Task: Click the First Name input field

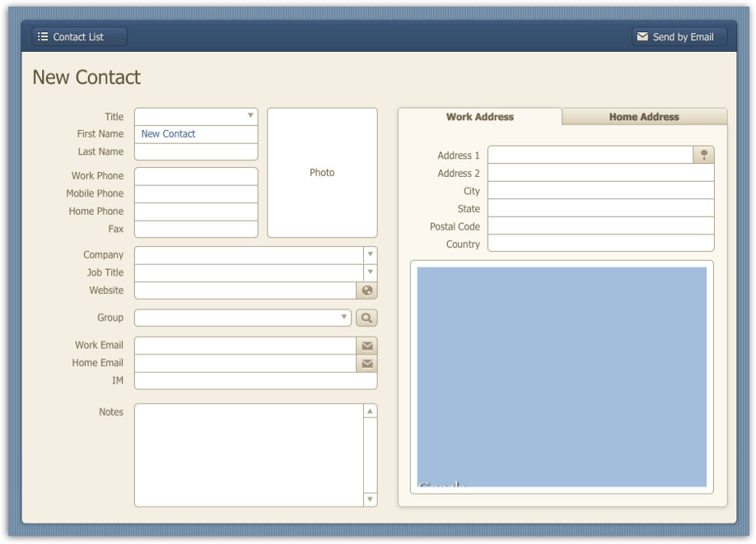Action: click(195, 133)
